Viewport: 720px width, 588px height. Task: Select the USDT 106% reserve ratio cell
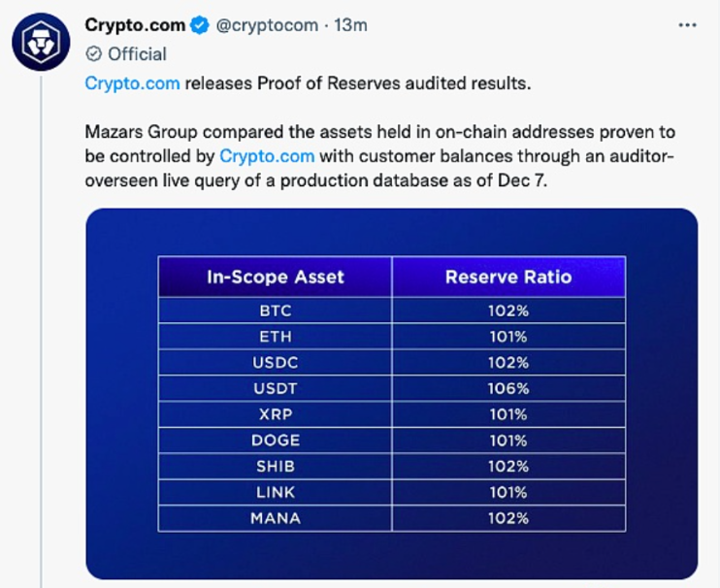coord(508,389)
